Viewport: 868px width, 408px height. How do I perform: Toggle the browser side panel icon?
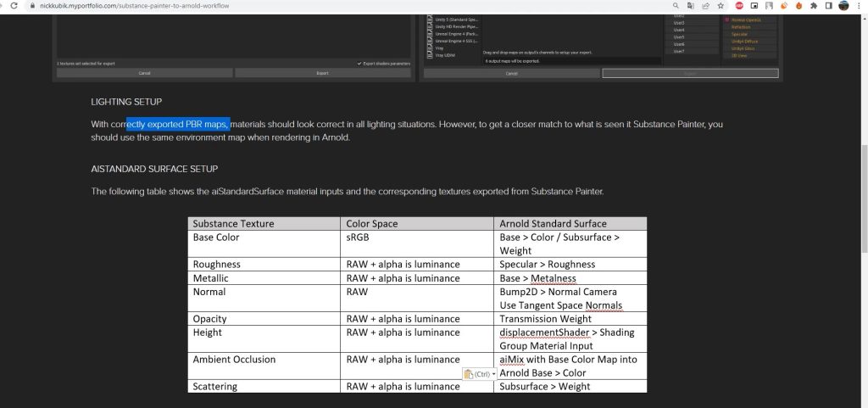point(829,6)
